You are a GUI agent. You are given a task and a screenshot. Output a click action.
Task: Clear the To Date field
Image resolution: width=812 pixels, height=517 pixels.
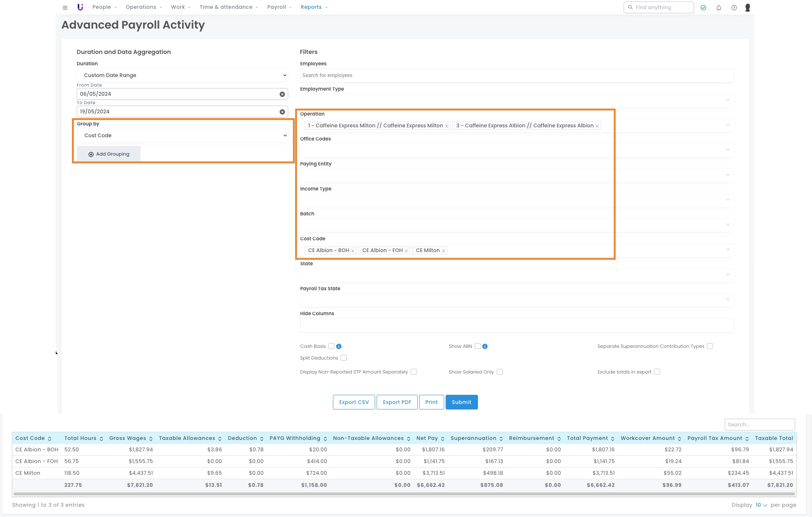[x=282, y=112]
